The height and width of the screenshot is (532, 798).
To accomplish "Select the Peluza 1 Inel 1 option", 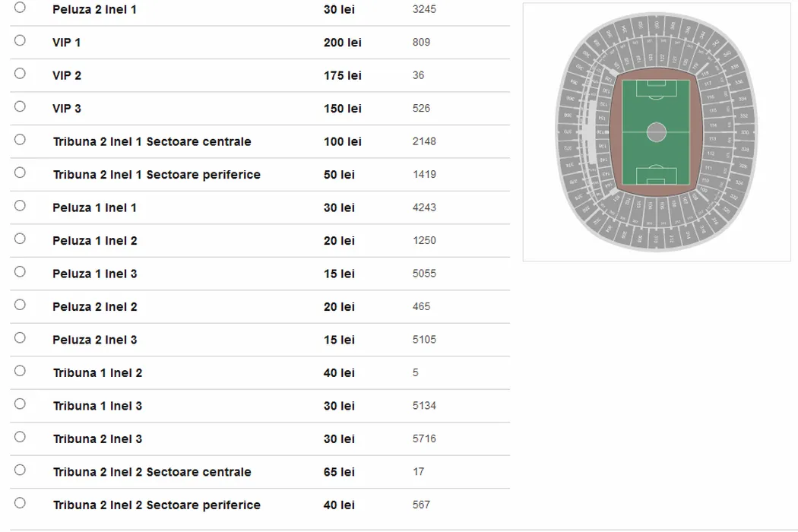I will 20,206.
